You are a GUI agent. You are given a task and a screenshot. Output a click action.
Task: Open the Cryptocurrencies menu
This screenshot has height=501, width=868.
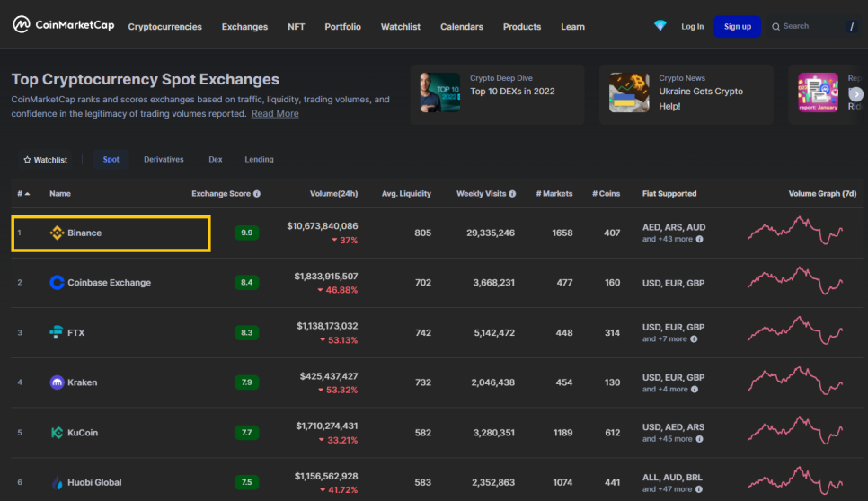[165, 27]
